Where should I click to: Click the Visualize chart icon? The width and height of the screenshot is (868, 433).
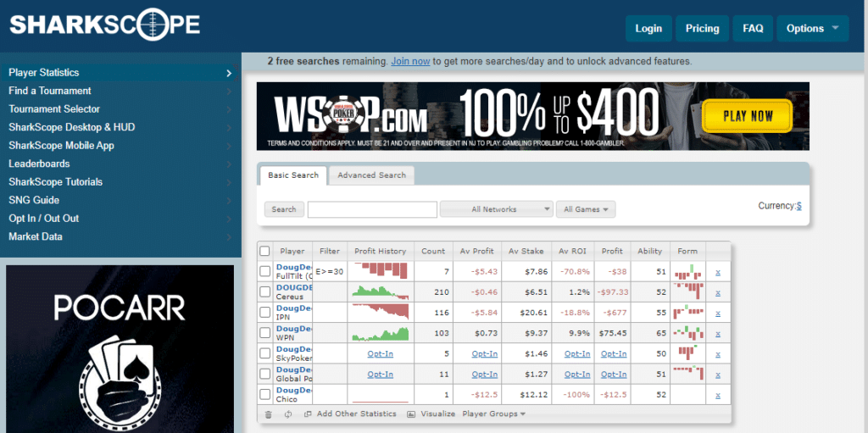(x=411, y=414)
